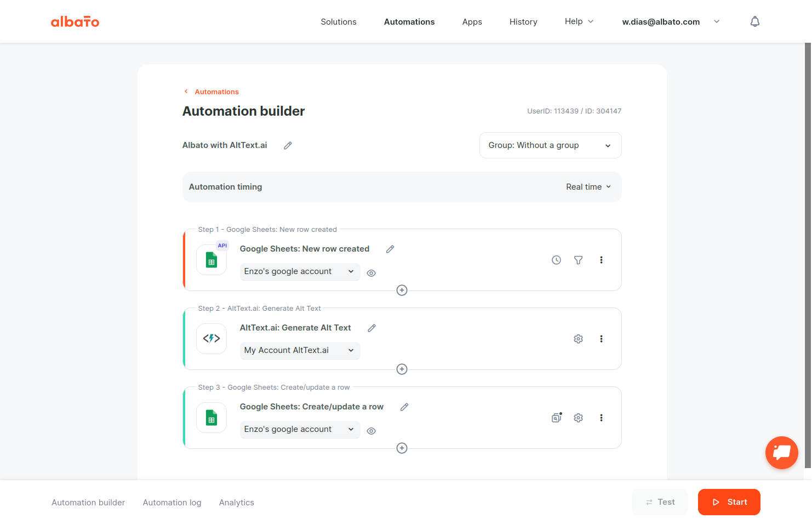Click the Start button
This screenshot has width=812, height=524.
click(x=729, y=502)
